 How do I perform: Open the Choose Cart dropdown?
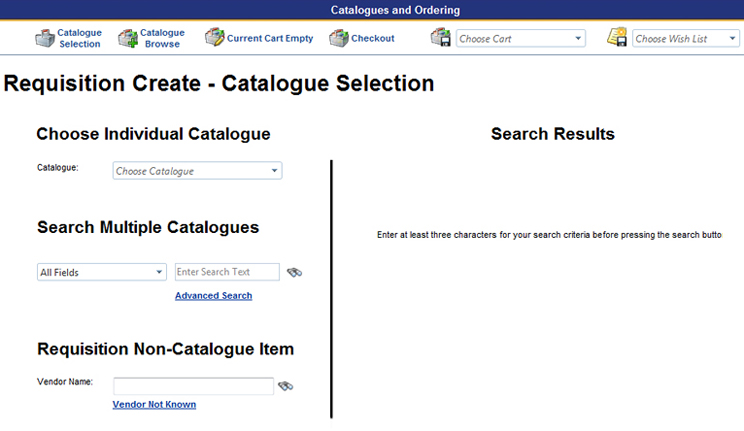point(521,39)
